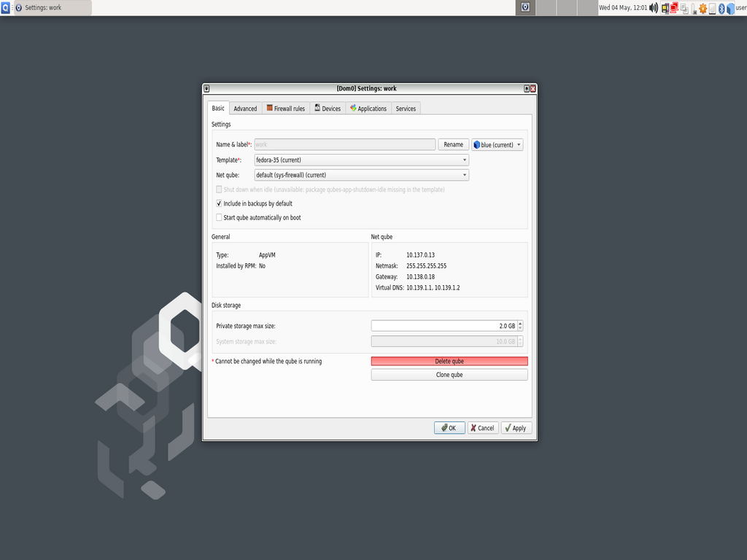Click the 'user' label in the panel
Image resolution: width=747 pixels, height=560 pixels.
point(741,7)
